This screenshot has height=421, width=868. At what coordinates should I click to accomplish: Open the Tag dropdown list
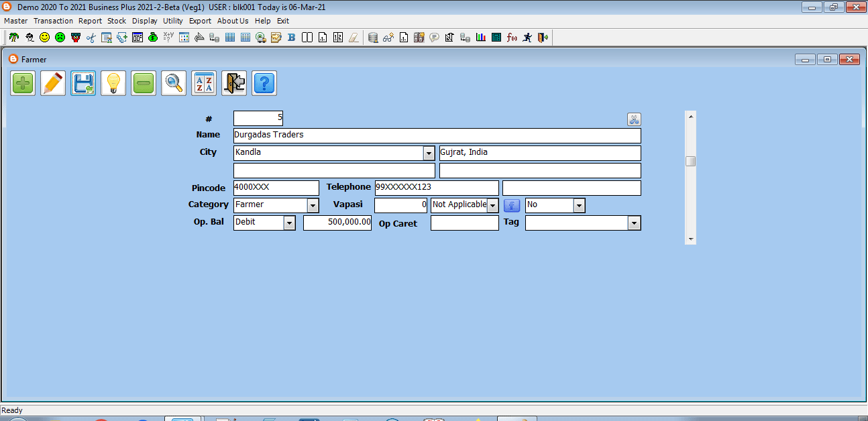(x=634, y=223)
